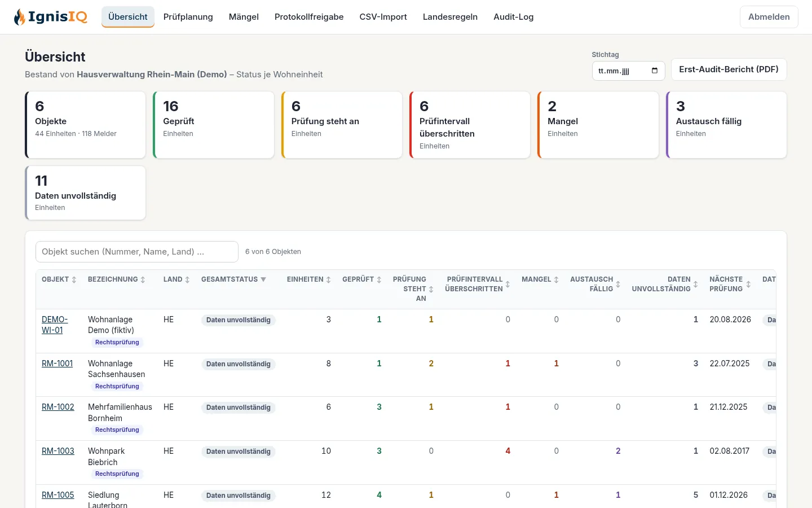View the Audit-Log

[x=514, y=17]
